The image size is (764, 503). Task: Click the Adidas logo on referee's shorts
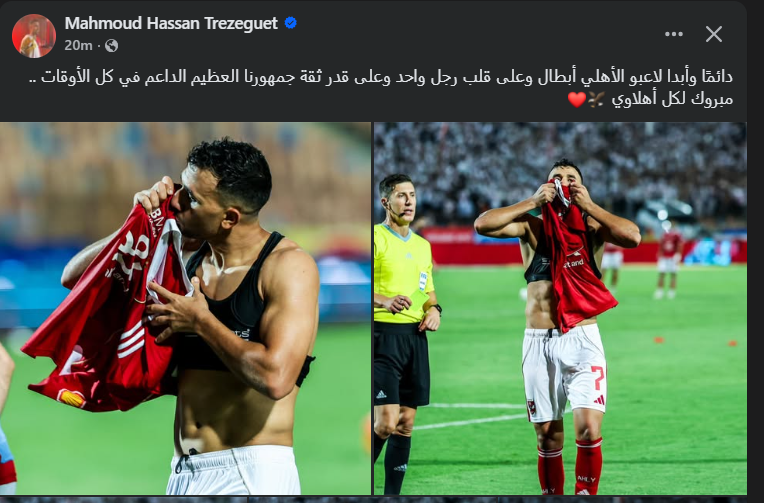[381, 394]
